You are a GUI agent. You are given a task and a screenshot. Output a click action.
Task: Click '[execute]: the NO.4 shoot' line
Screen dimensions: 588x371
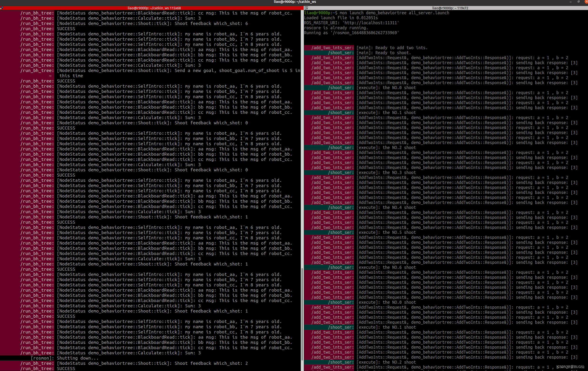tap(386, 207)
